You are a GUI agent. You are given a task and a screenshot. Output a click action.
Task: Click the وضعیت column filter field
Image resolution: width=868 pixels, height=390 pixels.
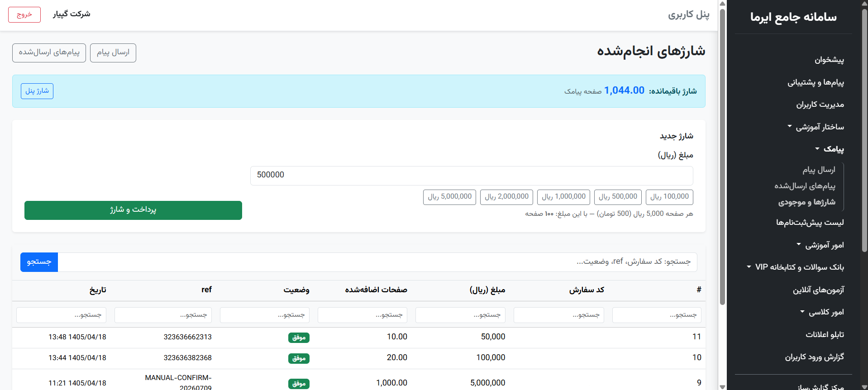pyautogui.click(x=265, y=315)
